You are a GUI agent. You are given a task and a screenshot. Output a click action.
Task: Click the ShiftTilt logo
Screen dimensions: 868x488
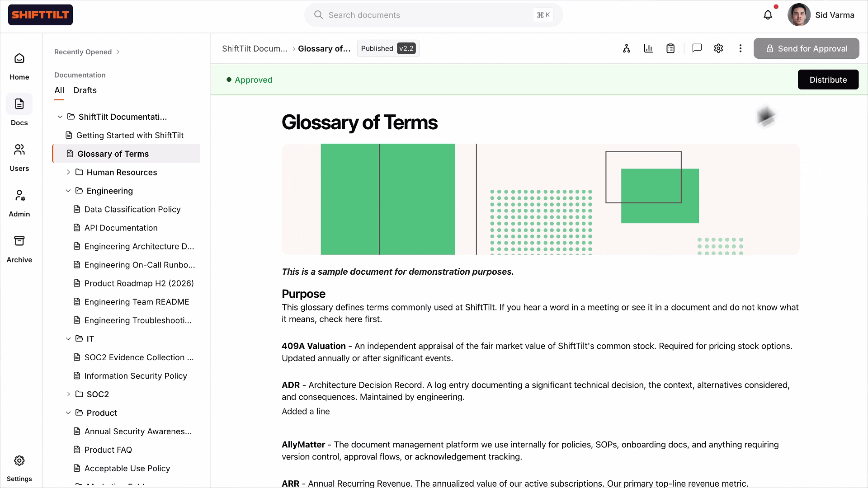(40, 15)
